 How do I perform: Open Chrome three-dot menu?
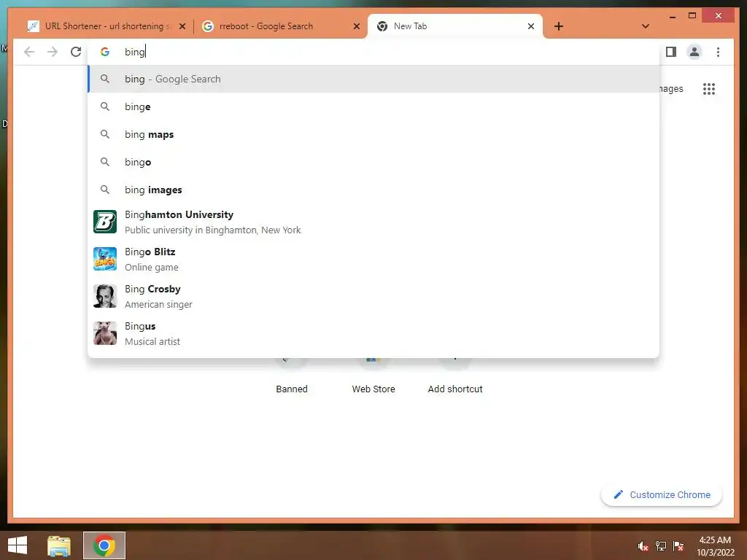[x=718, y=52]
